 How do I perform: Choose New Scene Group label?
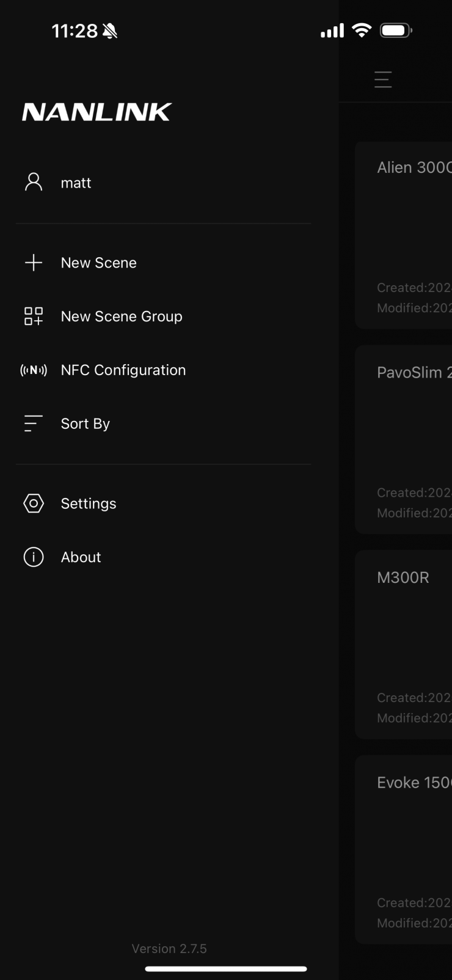coord(122,316)
